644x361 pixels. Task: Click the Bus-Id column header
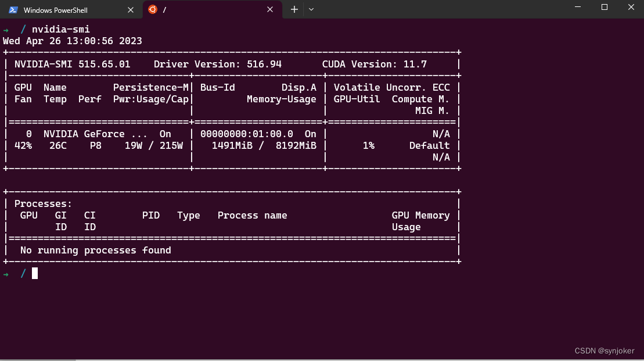[218, 88]
